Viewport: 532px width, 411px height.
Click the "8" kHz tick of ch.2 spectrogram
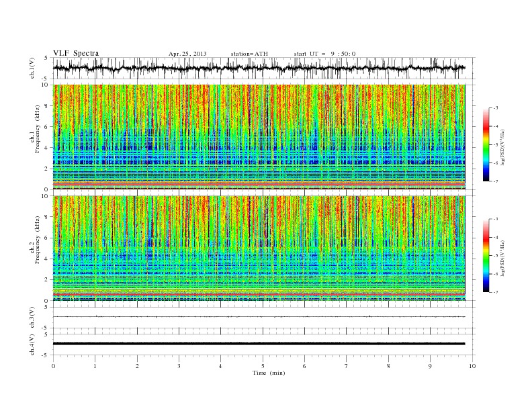[x=47, y=217]
